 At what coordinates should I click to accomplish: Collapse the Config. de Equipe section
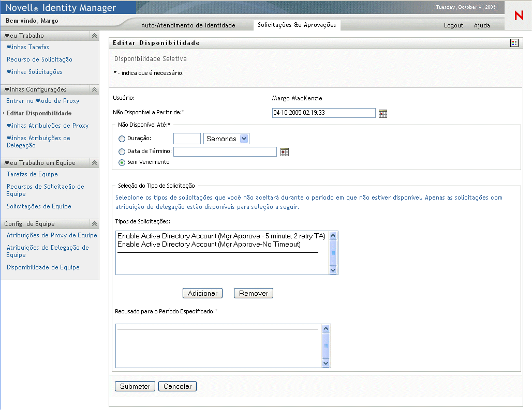[x=94, y=224]
